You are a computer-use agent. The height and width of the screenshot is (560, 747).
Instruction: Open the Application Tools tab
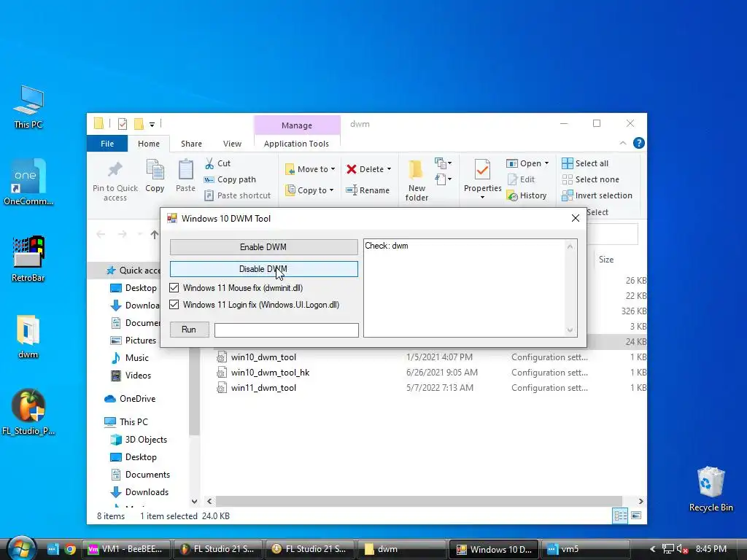coord(296,144)
